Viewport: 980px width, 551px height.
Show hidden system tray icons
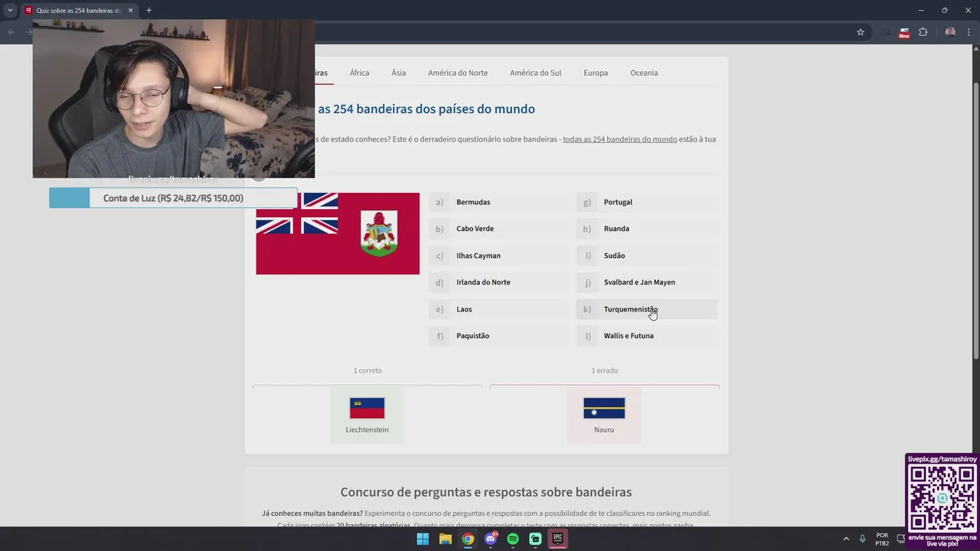click(846, 539)
